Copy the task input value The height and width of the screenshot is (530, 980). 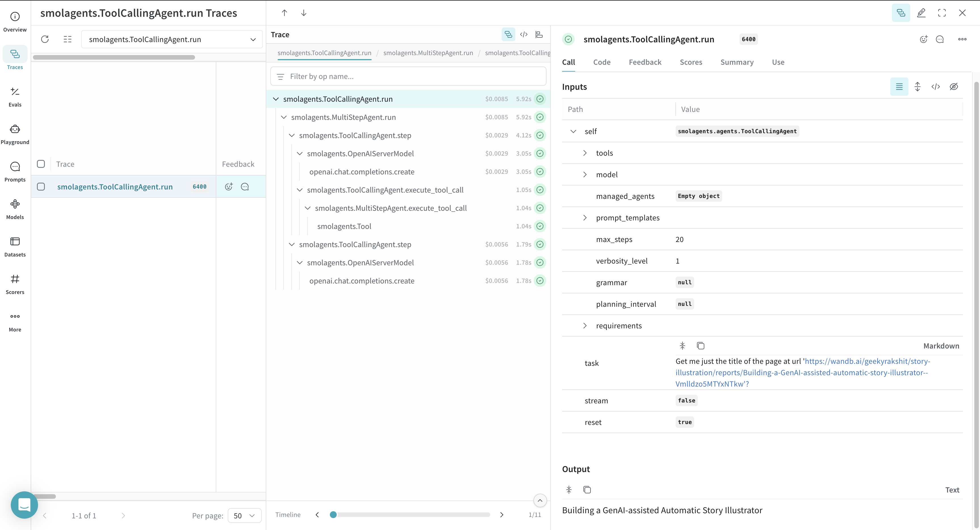(701, 345)
